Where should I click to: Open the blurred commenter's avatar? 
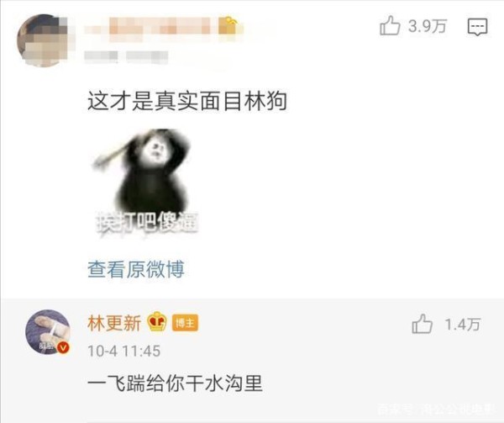43,40
